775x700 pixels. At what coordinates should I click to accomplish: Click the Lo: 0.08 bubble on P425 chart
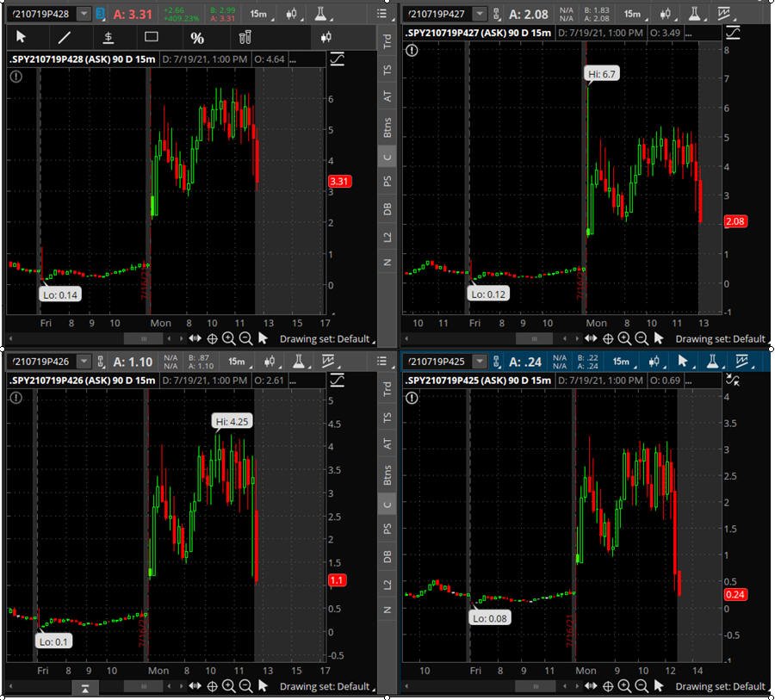point(489,618)
